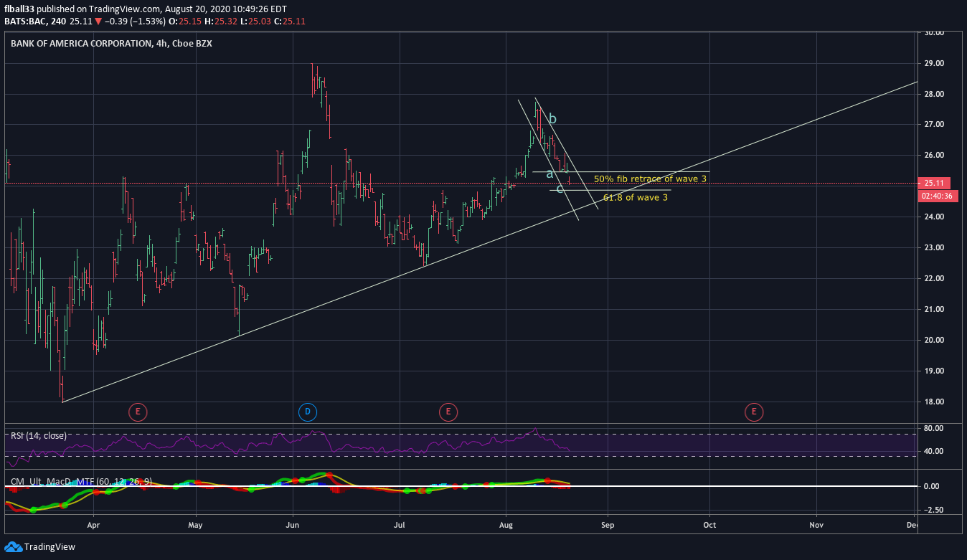The image size is (967, 560).
Task: Click the 28.00 price axis label
Action: pyautogui.click(x=933, y=94)
